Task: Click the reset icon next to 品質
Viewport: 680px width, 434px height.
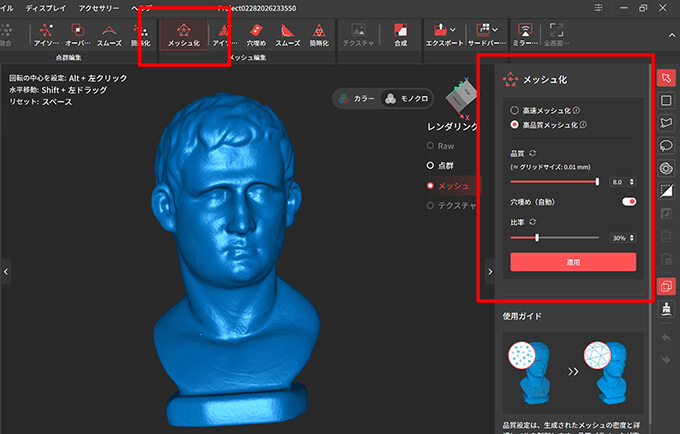Action: coord(532,153)
